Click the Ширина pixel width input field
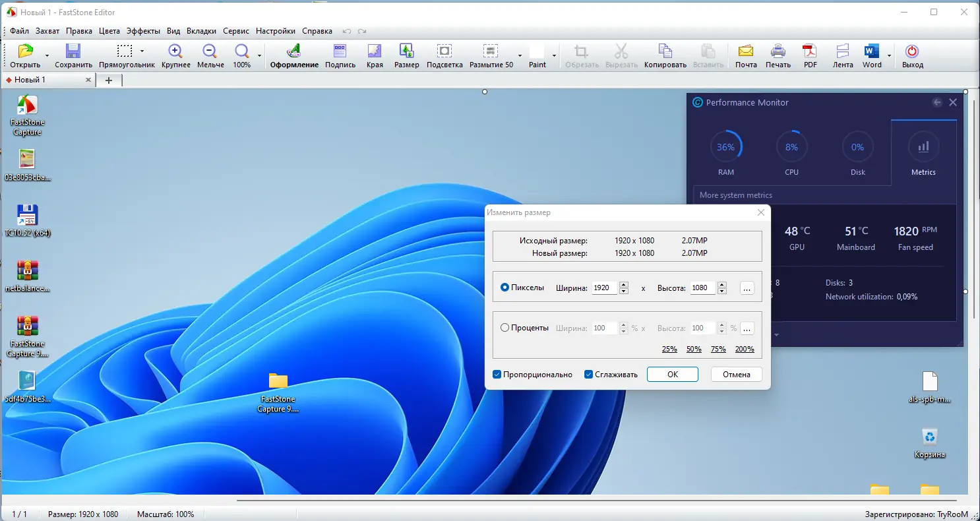The height and width of the screenshot is (521, 980). (605, 288)
